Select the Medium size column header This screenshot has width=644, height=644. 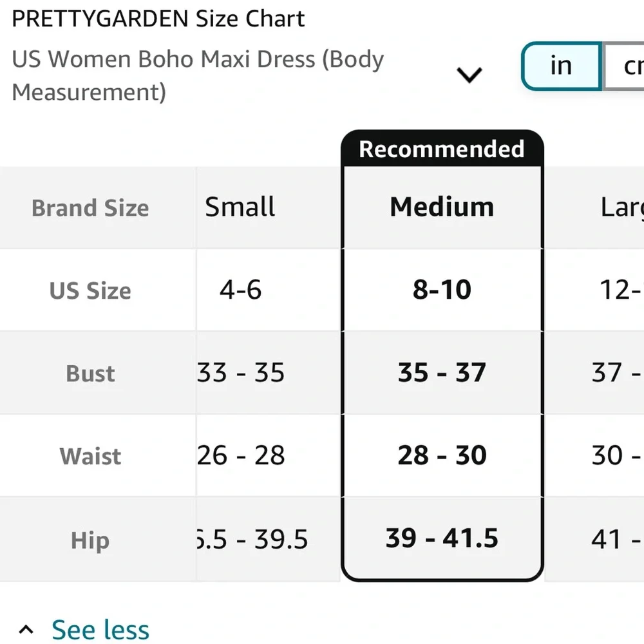442,207
